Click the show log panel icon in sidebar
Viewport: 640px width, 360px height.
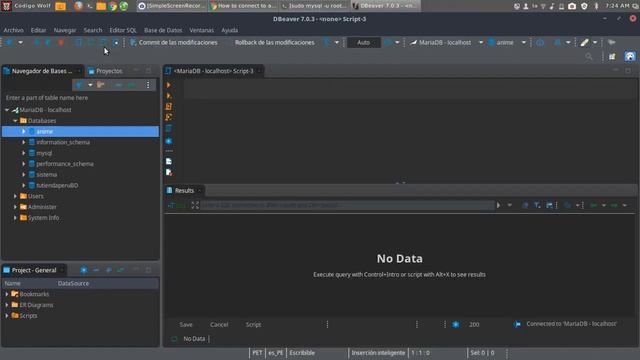[169, 172]
